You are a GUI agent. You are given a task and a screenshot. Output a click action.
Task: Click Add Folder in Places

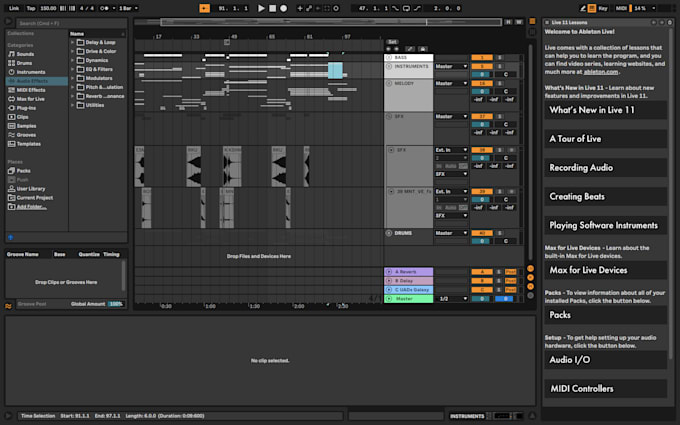pos(31,207)
